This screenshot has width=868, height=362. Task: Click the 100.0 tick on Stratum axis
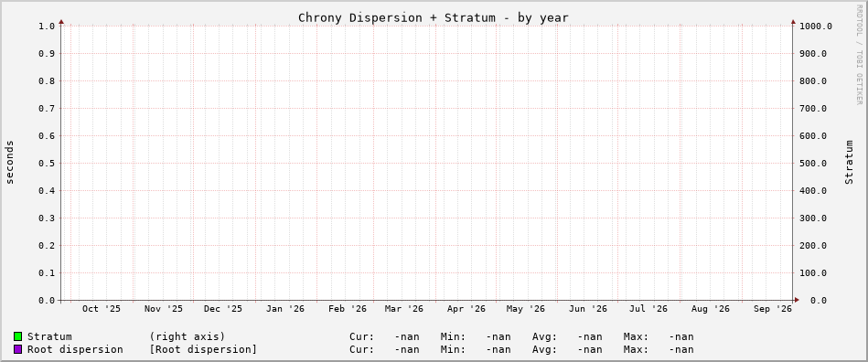(812, 273)
